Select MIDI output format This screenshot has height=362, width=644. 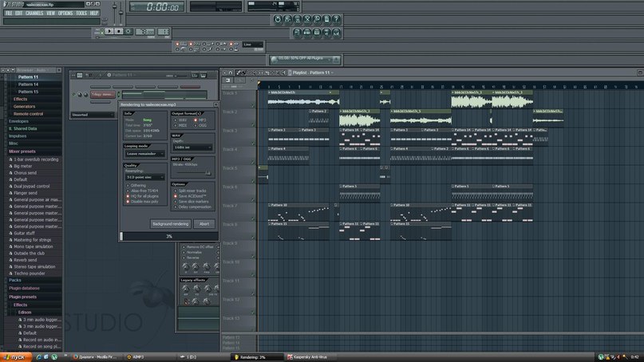(180, 125)
